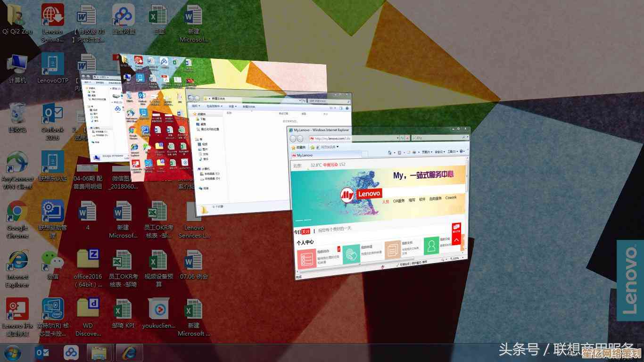This screenshot has width=644, height=362.
Task: Click the Windows Start button
Action: click(x=12, y=353)
